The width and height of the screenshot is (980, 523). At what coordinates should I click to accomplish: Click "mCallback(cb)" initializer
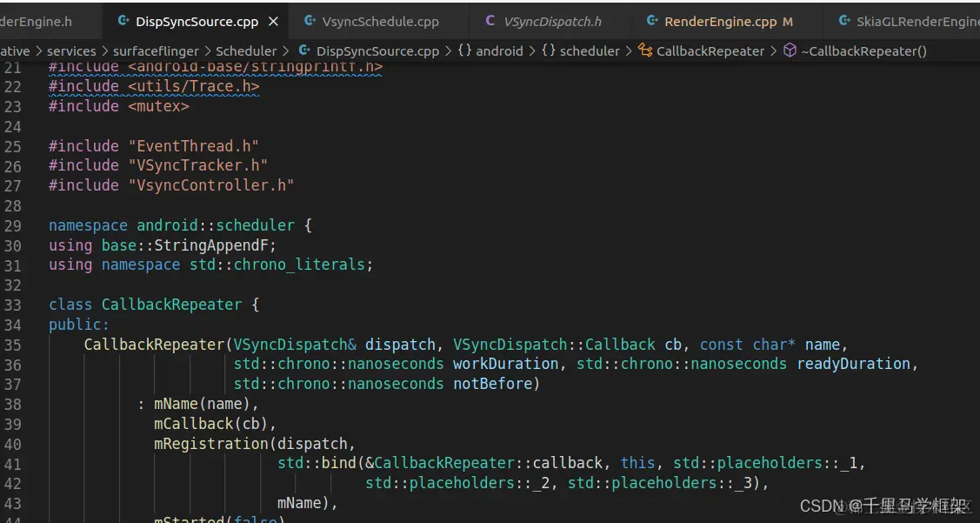click(x=211, y=424)
